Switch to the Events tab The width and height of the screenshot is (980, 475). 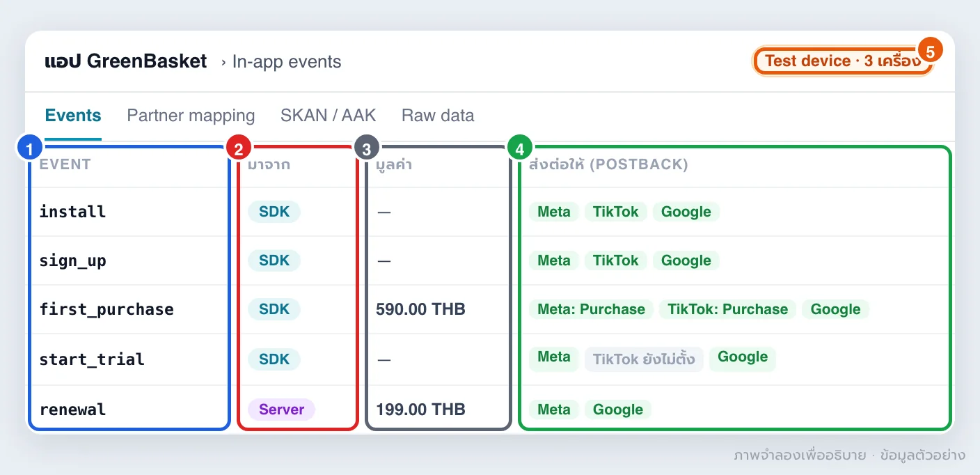pos(73,116)
